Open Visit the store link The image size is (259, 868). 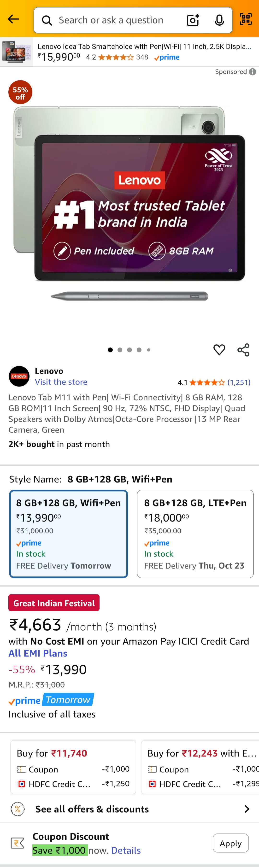[61, 382]
